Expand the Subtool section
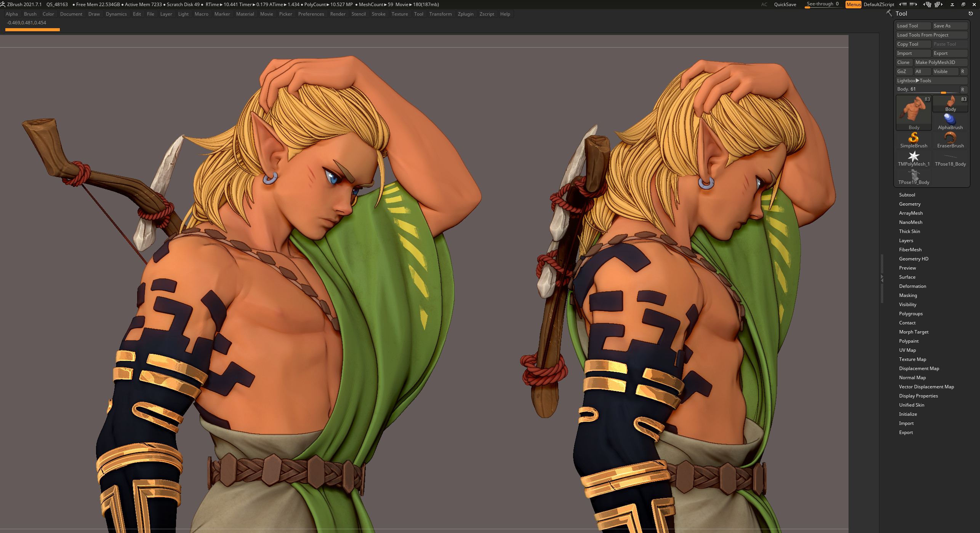Image resolution: width=980 pixels, height=533 pixels. point(907,195)
